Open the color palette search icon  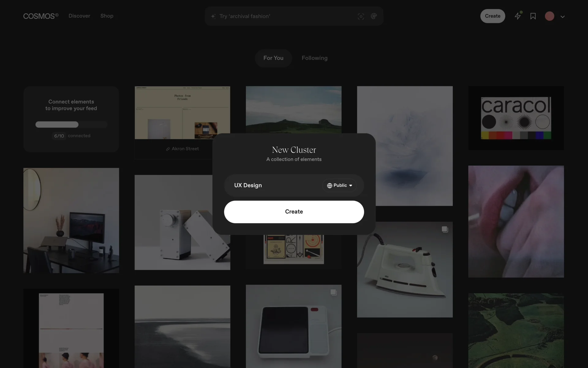click(374, 16)
